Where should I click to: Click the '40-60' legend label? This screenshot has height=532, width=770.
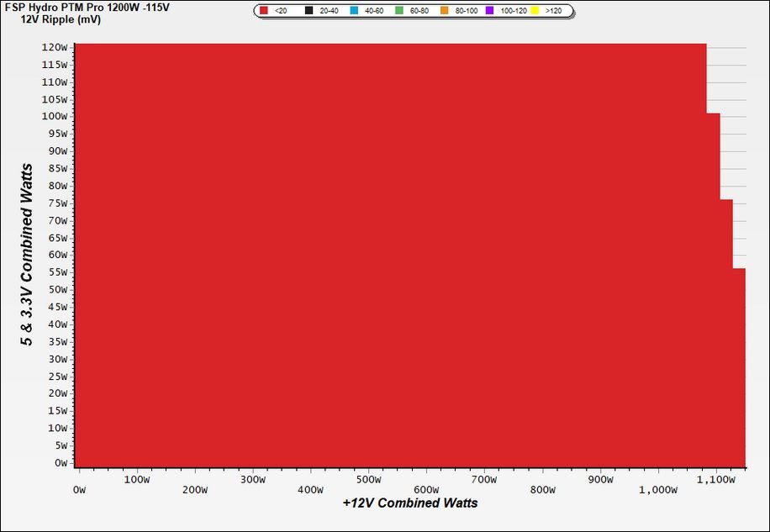[x=374, y=11]
